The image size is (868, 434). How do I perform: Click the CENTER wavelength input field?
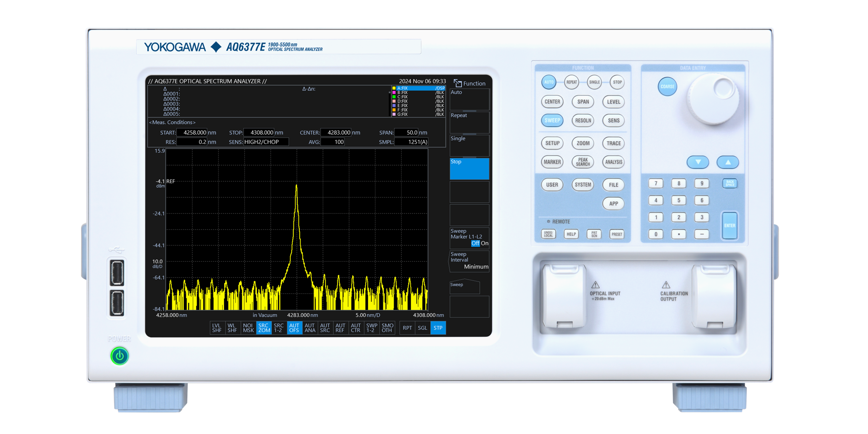tap(335, 133)
